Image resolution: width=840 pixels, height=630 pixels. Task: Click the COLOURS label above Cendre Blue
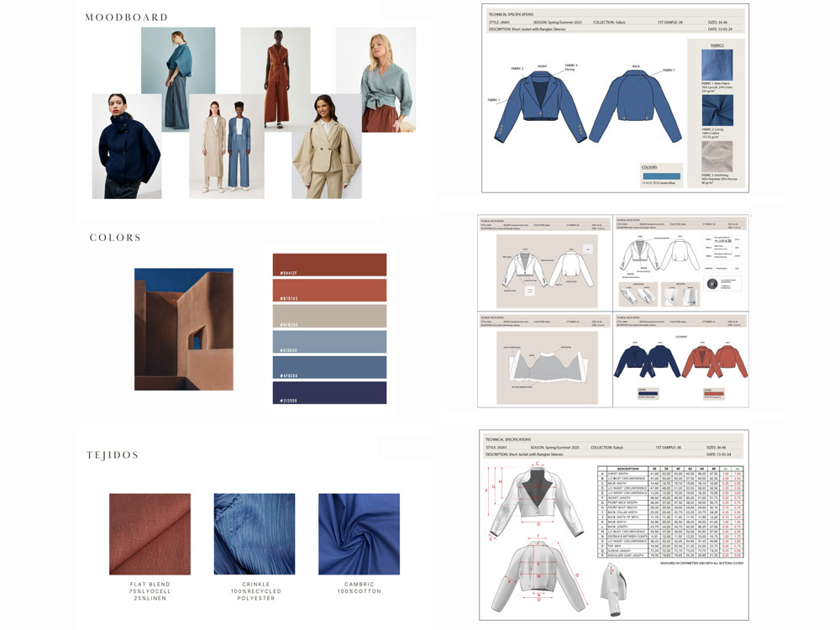click(x=648, y=167)
